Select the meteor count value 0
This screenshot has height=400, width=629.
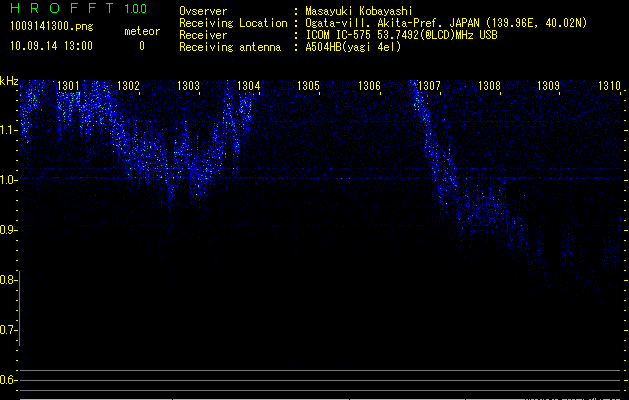tap(142, 46)
